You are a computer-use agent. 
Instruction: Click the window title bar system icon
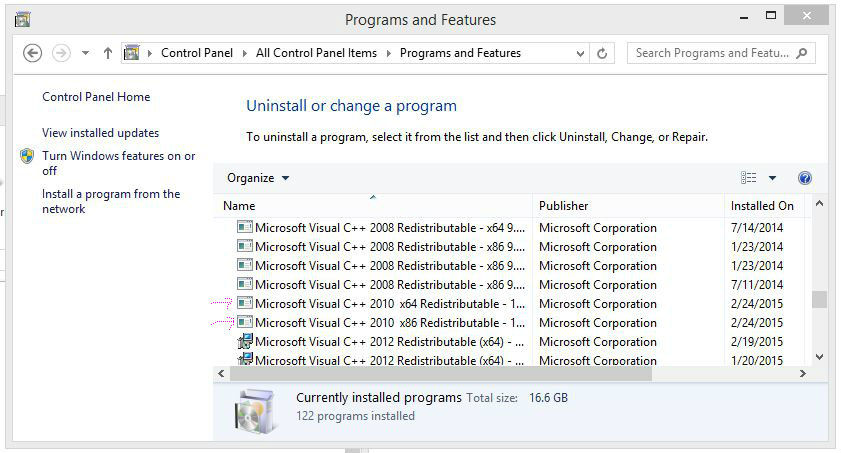pos(23,20)
